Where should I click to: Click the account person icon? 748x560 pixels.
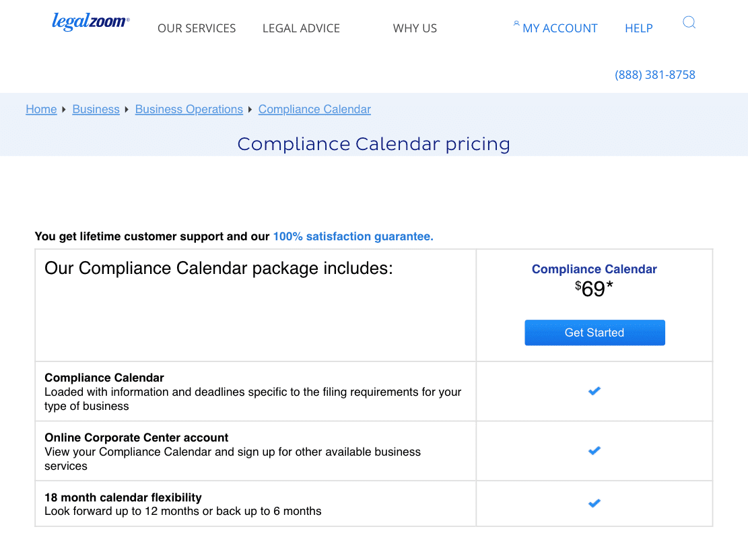coord(516,23)
